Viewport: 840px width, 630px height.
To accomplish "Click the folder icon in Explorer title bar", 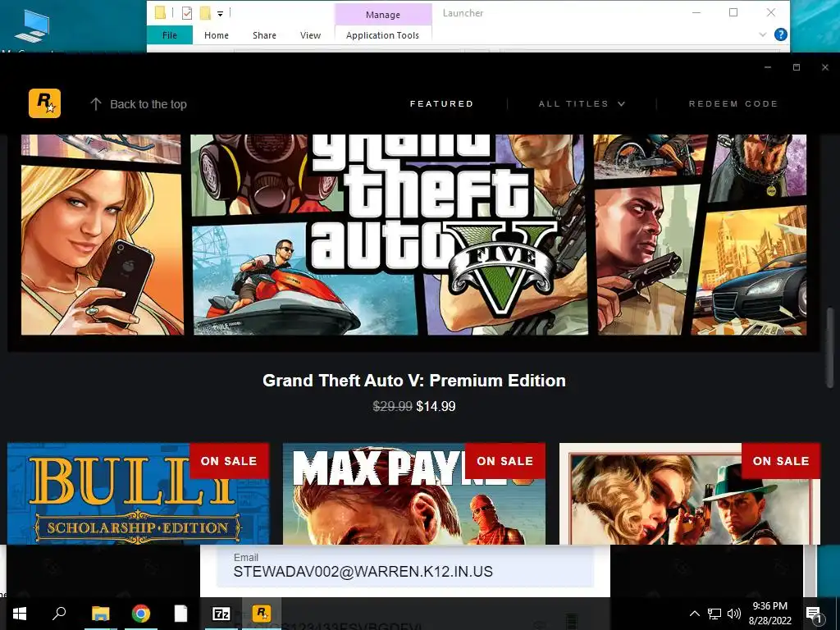I will (x=160, y=13).
